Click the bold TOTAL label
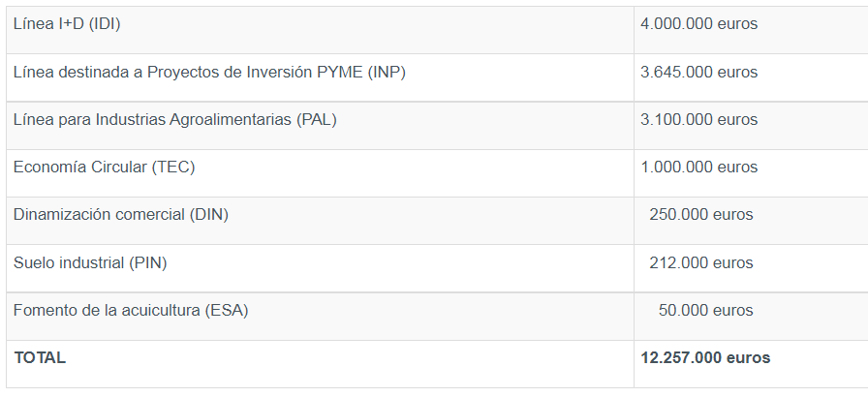 [x=40, y=358]
